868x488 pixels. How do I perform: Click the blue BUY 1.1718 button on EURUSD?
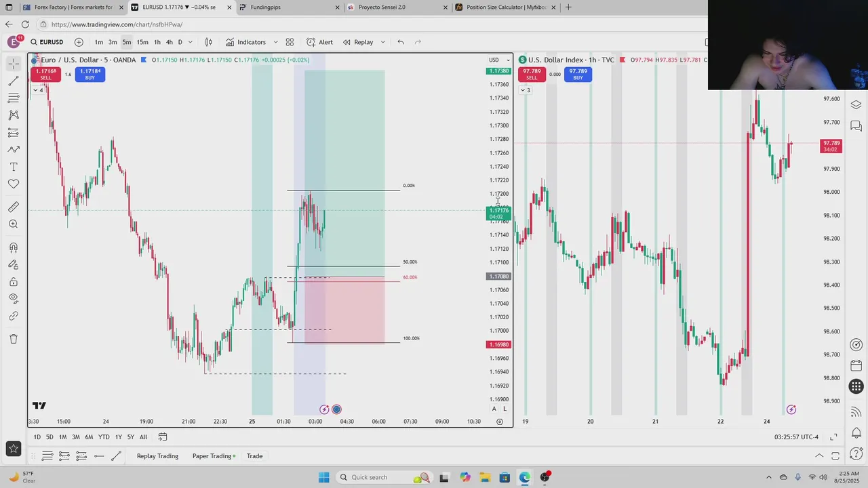[x=90, y=74]
